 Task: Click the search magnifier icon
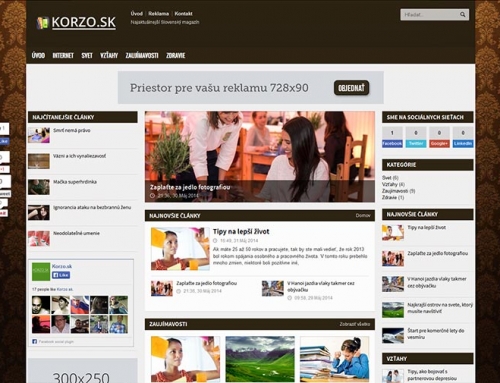[462, 15]
